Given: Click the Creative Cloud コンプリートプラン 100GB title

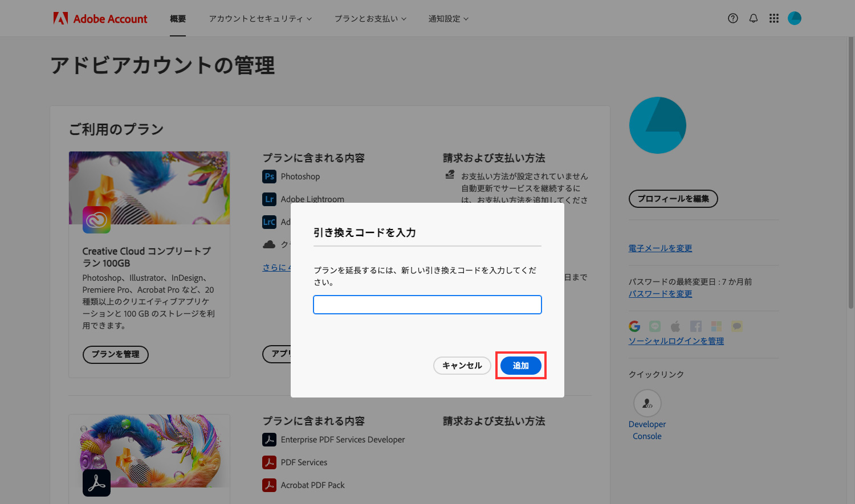Looking at the screenshot, I should pos(146,257).
